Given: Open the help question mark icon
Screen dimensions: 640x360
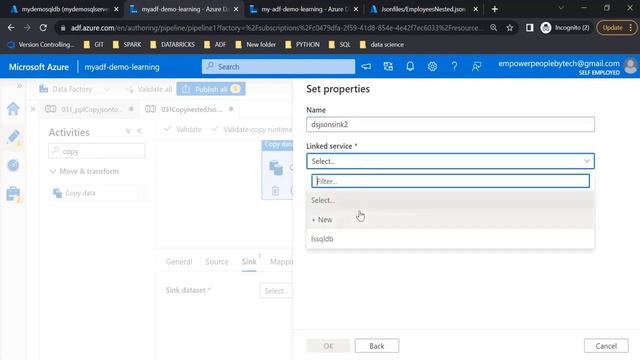Looking at the screenshot, I should tap(454, 66).
